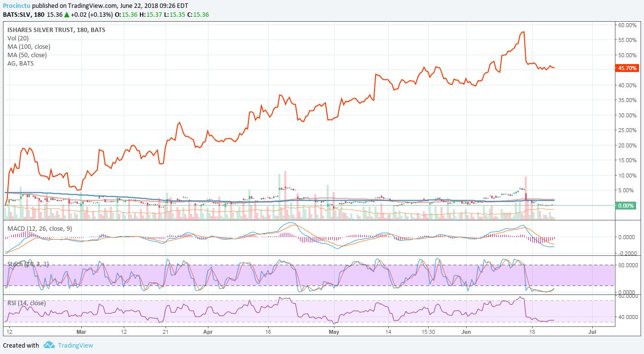
Task: Click the 10.00% price axis label
Action: 628,176
